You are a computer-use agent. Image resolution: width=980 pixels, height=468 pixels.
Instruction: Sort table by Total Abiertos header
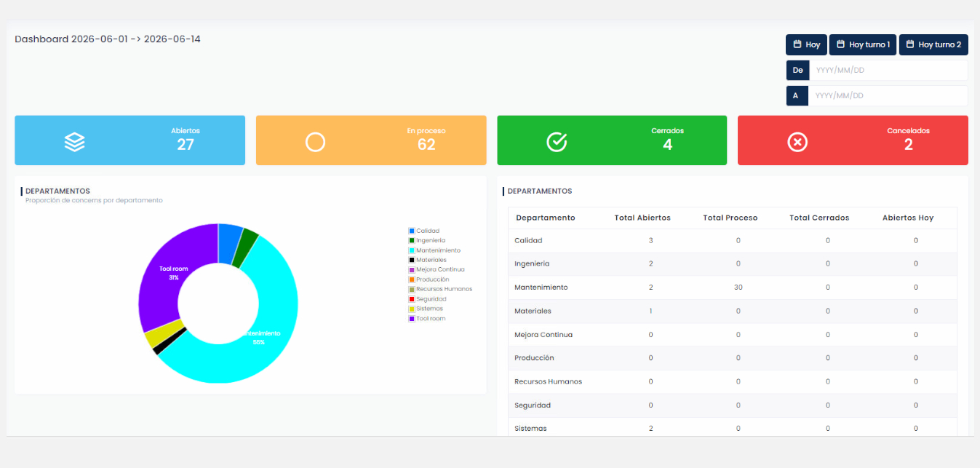pos(642,218)
